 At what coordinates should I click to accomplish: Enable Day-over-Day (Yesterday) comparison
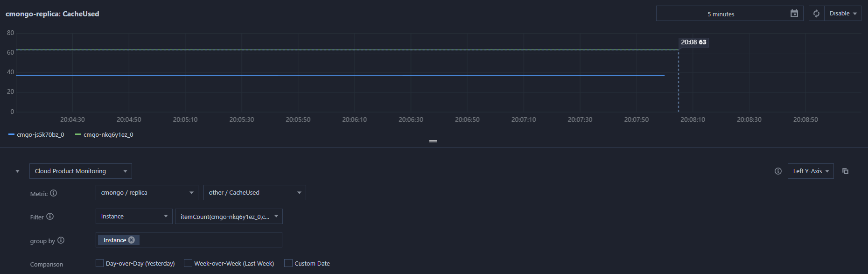click(x=99, y=263)
